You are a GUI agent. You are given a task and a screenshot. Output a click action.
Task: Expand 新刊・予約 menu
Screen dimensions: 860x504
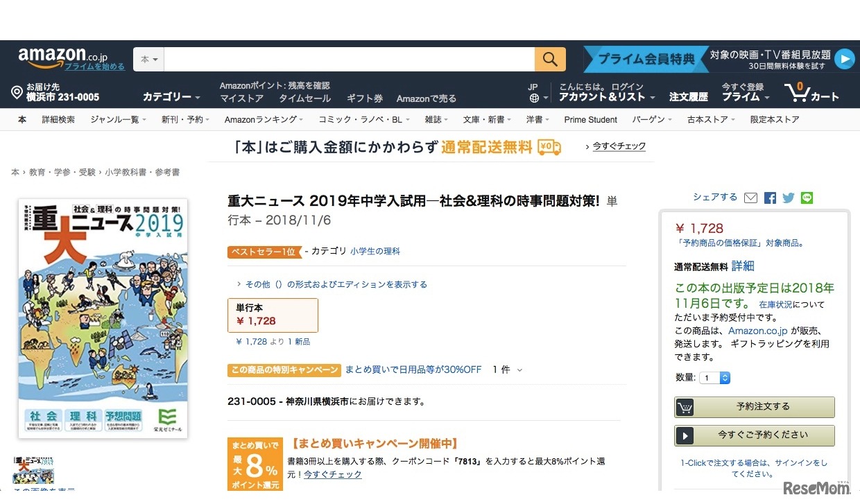tap(185, 120)
